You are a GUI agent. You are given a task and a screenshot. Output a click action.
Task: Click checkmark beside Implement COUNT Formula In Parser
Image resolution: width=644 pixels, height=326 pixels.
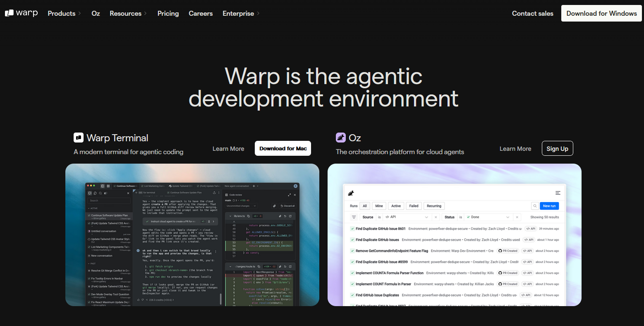click(x=352, y=284)
